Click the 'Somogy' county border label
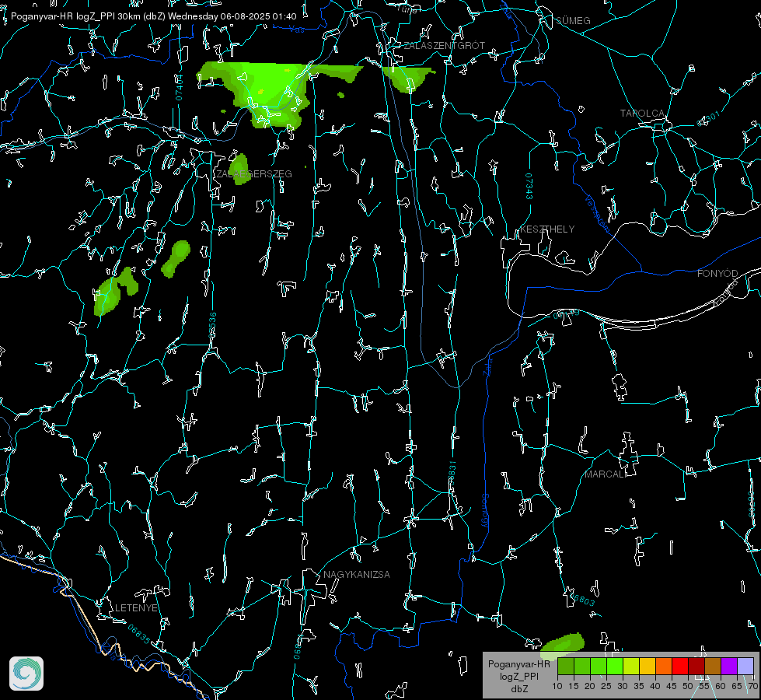The width and height of the screenshot is (761, 700). point(485,510)
